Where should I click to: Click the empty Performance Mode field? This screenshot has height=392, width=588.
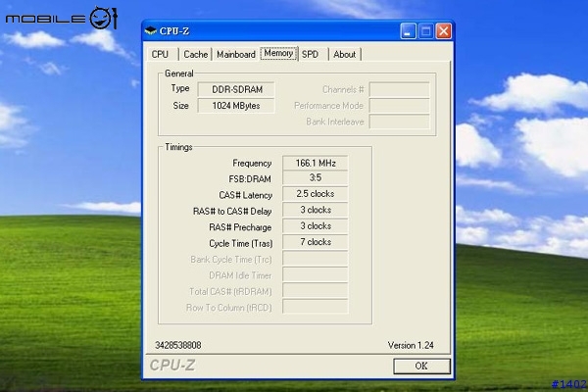pos(400,106)
